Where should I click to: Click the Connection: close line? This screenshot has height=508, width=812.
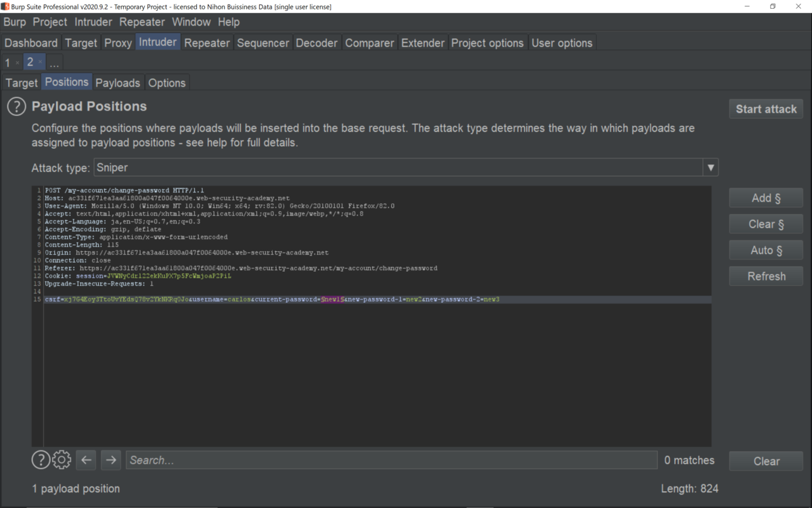coord(78,261)
